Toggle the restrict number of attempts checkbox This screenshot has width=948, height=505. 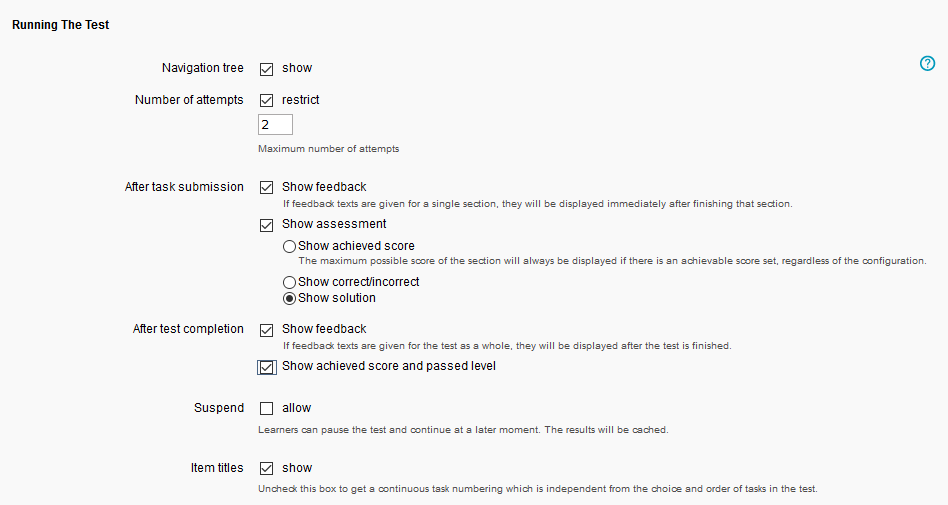(x=267, y=101)
